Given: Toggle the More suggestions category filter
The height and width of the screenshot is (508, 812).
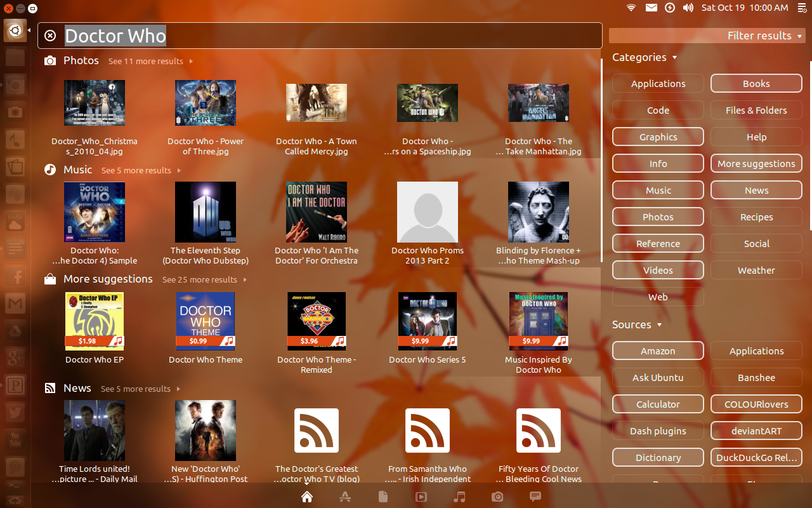Looking at the screenshot, I should [x=756, y=164].
